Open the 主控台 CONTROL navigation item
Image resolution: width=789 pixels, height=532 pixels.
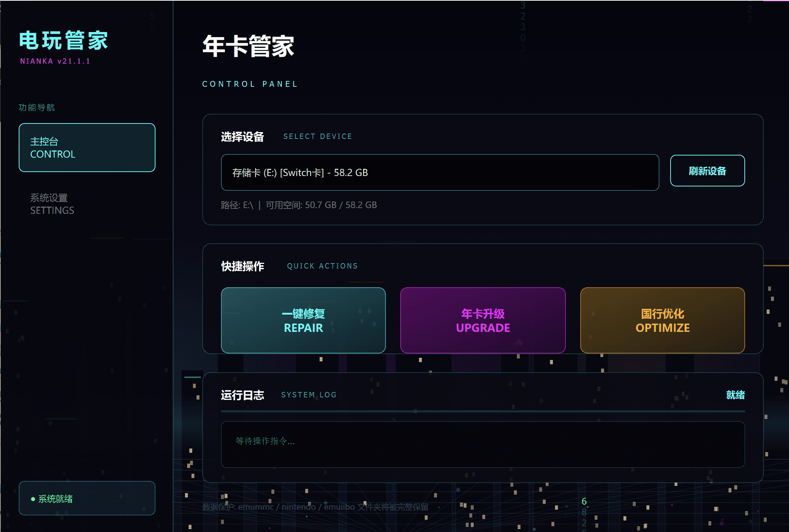click(87, 148)
